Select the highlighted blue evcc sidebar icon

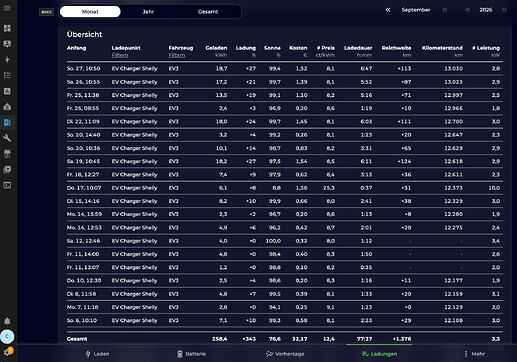pos(7,122)
